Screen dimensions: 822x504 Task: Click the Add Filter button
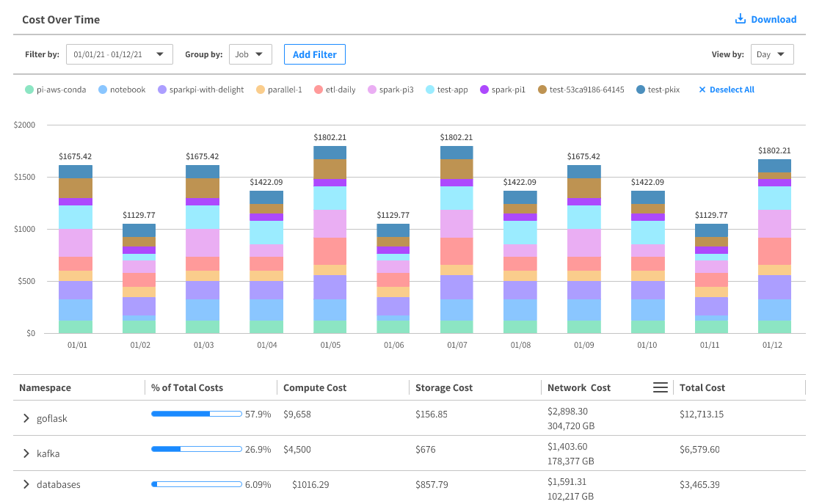(x=314, y=54)
